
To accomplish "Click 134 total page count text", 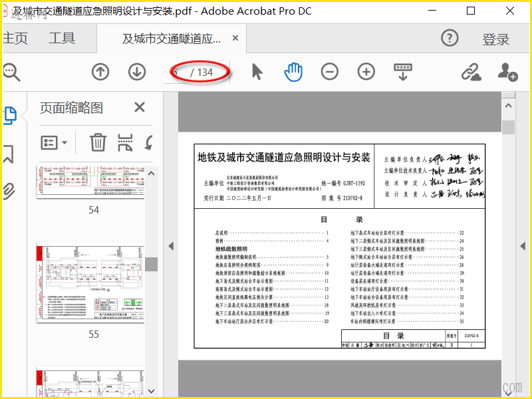I will (205, 72).
